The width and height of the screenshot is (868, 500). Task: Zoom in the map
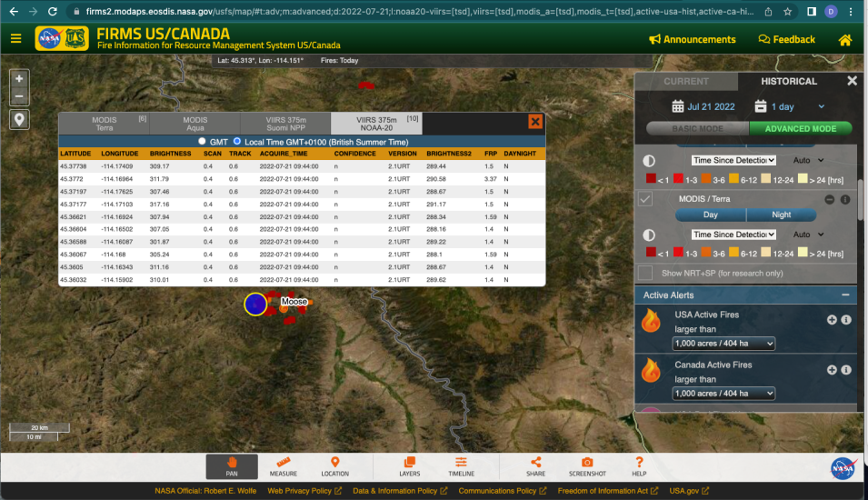tap(19, 78)
